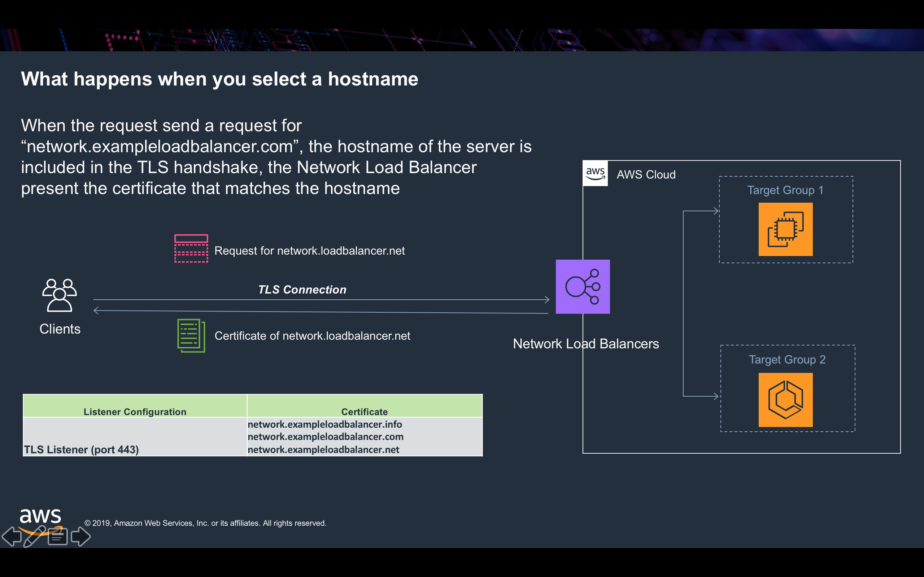The height and width of the screenshot is (577, 924).
Task: Click the TLS Connection label
Action: tap(302, 290)
